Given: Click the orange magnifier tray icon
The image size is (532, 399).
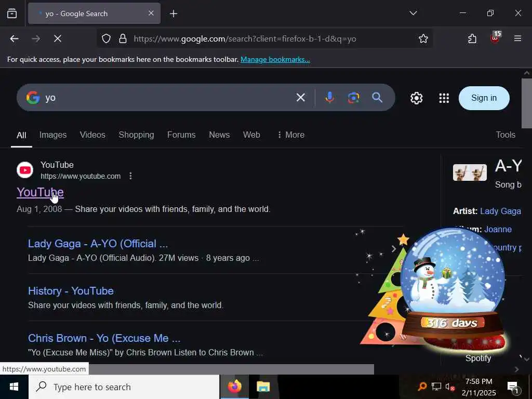Looking at the screenshot, I should [x=422, y=387].
